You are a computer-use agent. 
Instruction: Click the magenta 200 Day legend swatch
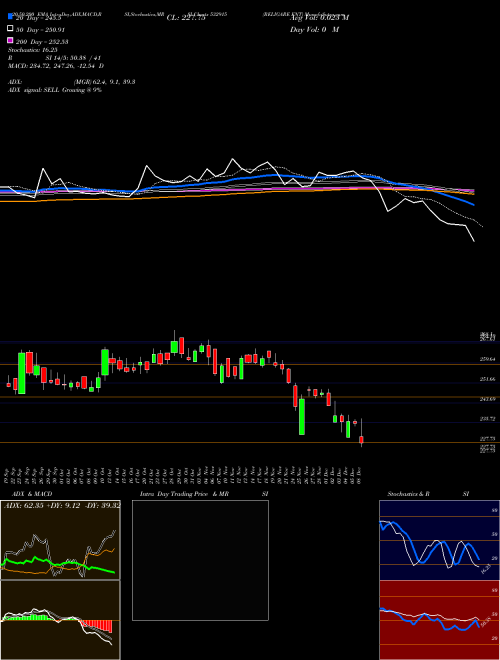10,40
